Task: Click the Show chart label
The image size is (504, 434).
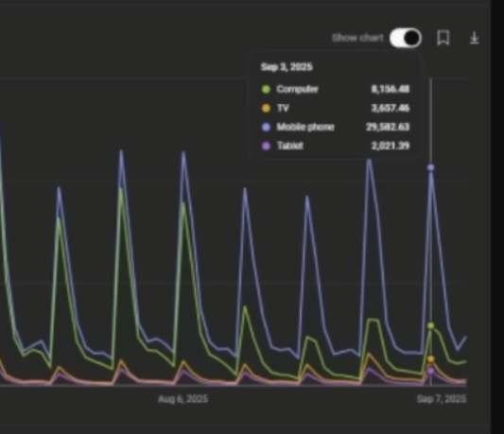Action: pyautogui.click(x=357, y=38)
